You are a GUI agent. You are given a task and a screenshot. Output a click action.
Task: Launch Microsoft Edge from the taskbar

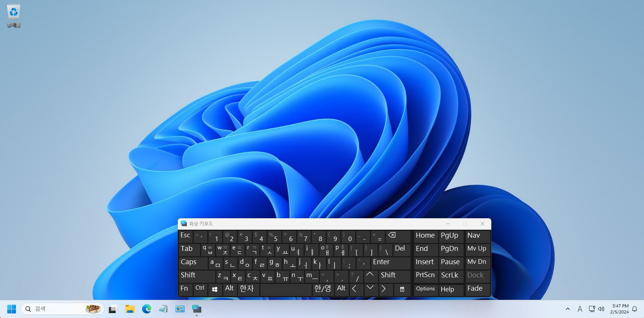click(x=147, y=309)
